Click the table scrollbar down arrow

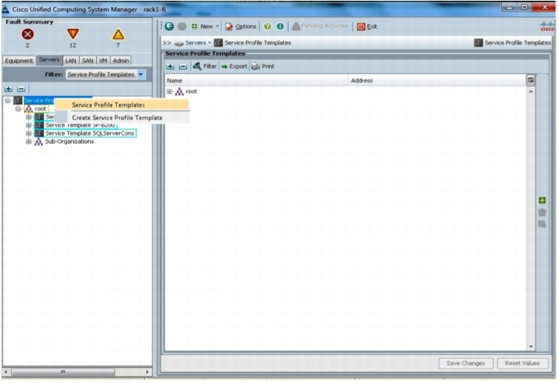click(531, 347)
